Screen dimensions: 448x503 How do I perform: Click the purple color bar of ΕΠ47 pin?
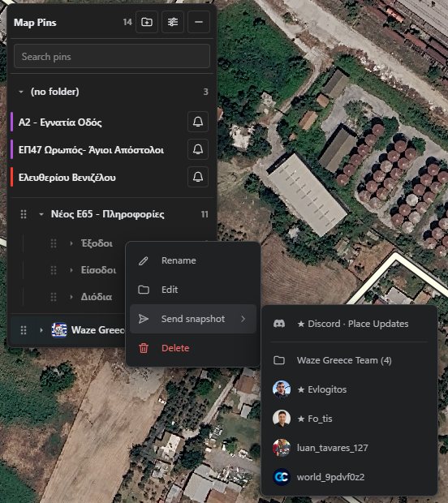point(12,149)
